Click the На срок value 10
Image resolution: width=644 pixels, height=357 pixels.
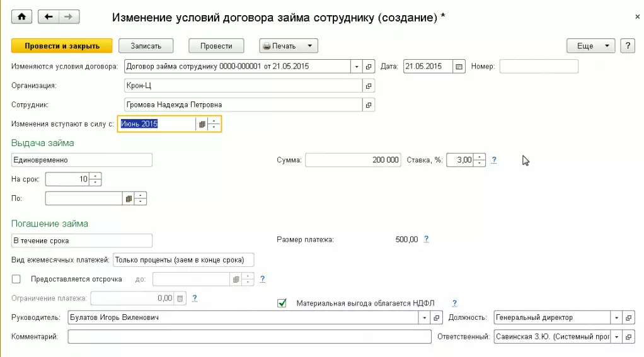click(x=67, y=179)
